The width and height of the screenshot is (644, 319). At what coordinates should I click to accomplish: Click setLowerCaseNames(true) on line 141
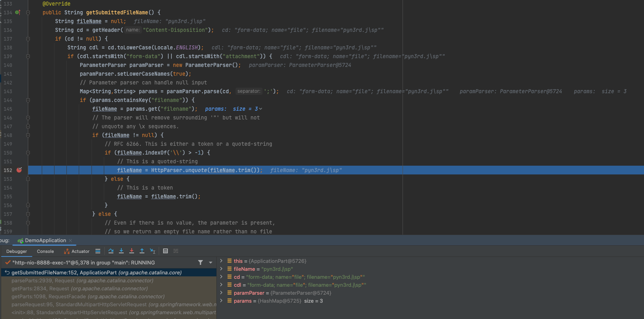click(x=151, y=74)
